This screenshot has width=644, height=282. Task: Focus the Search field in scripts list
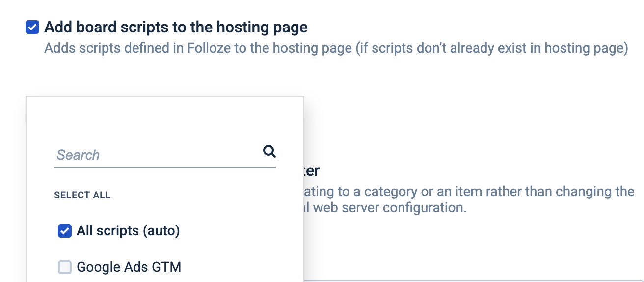pos(157,155)
